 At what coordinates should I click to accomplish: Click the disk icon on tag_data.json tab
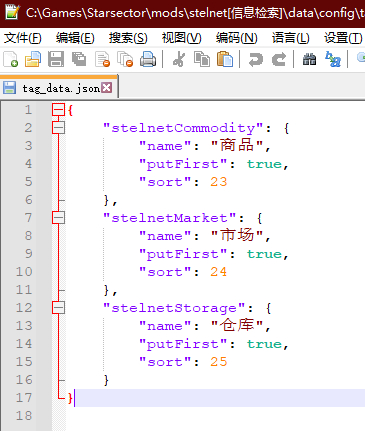9,88
